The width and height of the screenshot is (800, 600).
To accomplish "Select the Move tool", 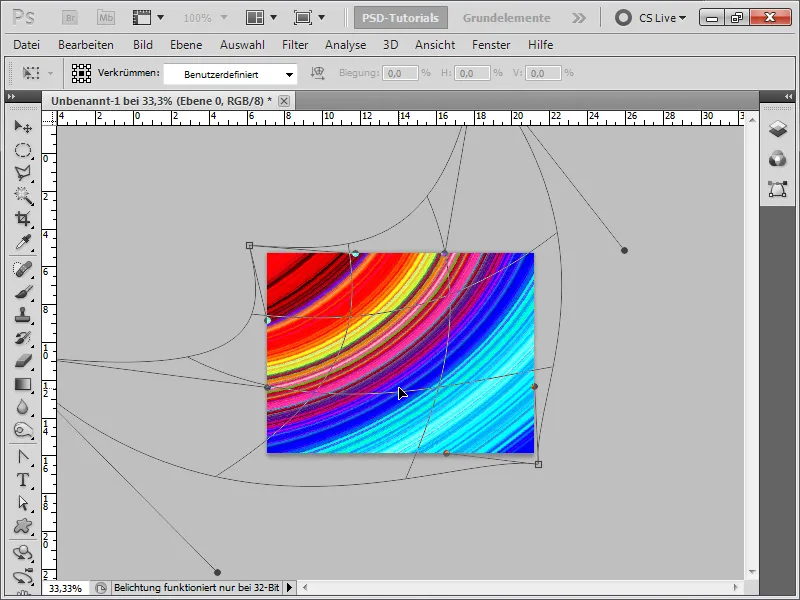I will (23, 126).
